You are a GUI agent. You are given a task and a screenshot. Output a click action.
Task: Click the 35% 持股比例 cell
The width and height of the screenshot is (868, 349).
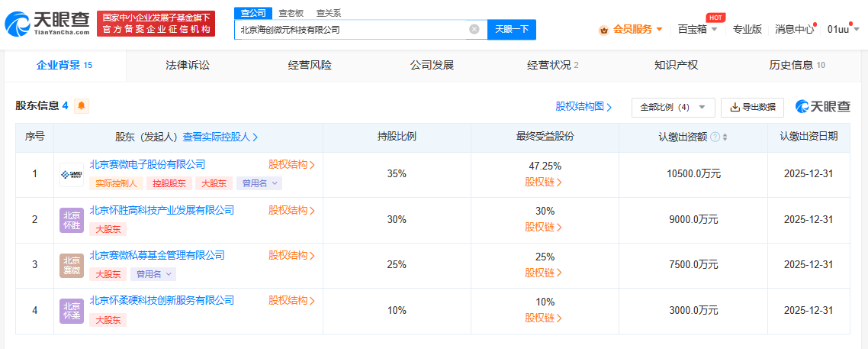(397, 173)
